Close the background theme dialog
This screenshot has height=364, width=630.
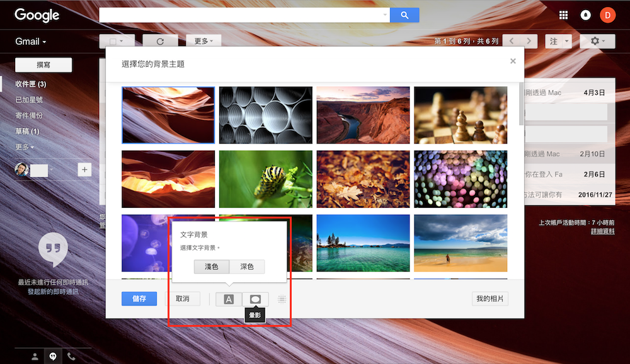click(x=513, y=61)
